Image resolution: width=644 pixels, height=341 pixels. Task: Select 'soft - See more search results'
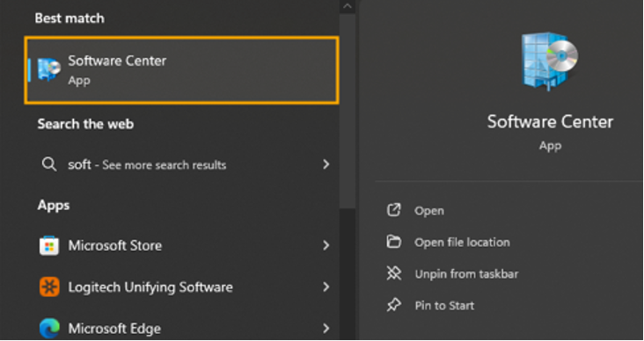147,165
